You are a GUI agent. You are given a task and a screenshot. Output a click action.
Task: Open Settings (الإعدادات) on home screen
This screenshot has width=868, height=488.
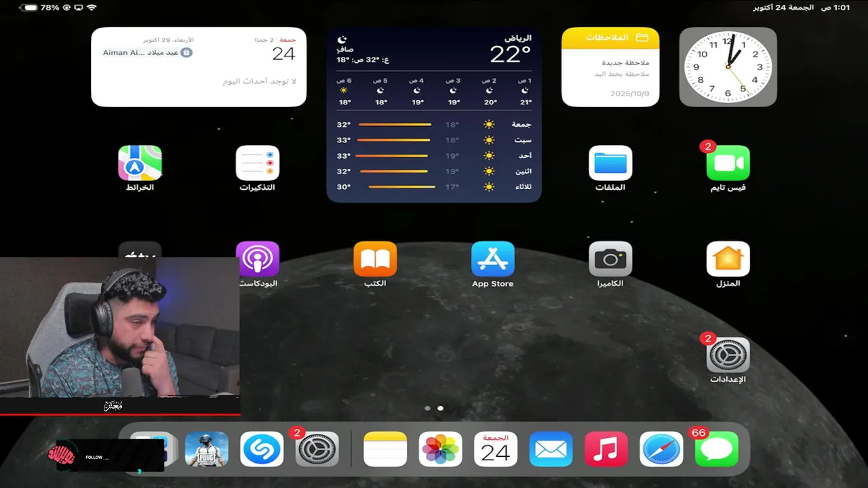728,355
